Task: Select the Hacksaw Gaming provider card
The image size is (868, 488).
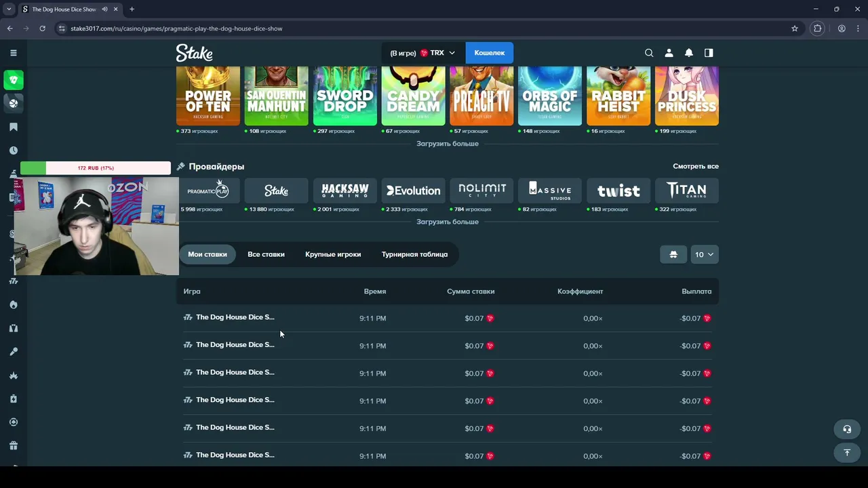Action: (x=345, y=190)
